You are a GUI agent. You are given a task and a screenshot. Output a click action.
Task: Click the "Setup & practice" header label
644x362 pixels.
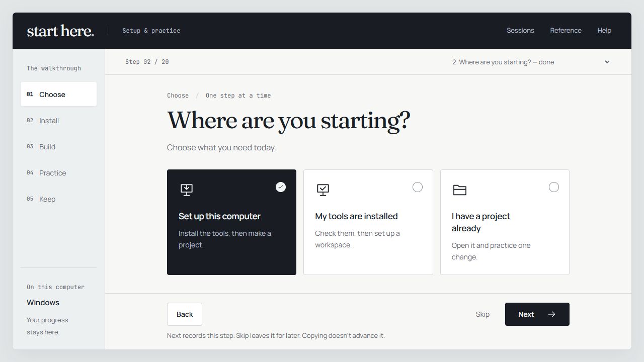point(151,31)
